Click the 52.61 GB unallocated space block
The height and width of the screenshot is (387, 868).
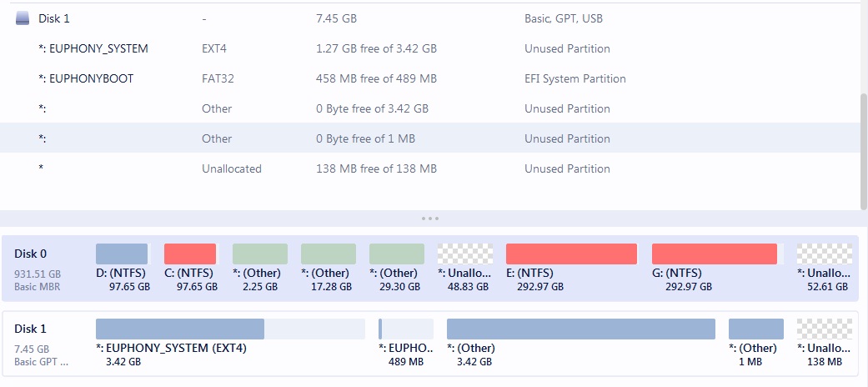point(824,254)
